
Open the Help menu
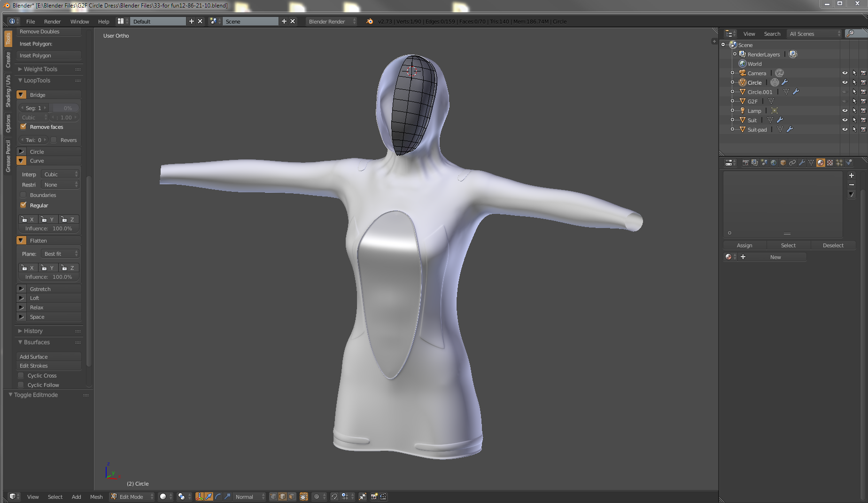tap(103, 21)
